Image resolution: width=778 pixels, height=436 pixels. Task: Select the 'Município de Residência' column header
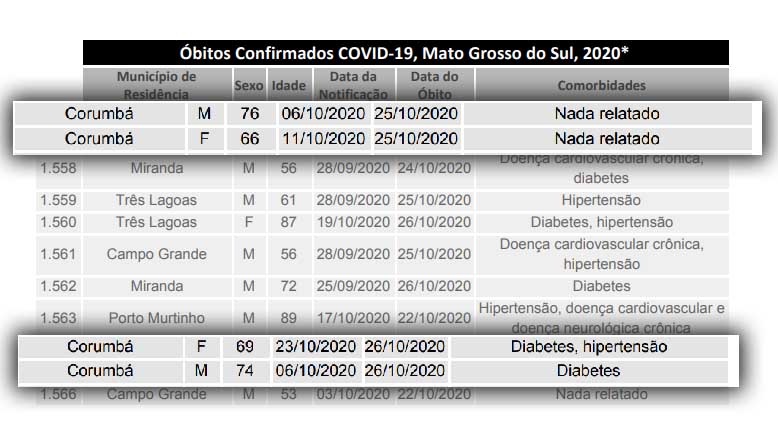pyautogui.click(x=156, y=85)
